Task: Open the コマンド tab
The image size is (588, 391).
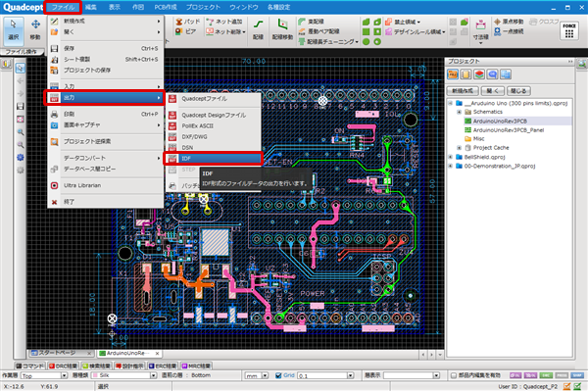Action: pyautogui.click(x=30, y=366)
